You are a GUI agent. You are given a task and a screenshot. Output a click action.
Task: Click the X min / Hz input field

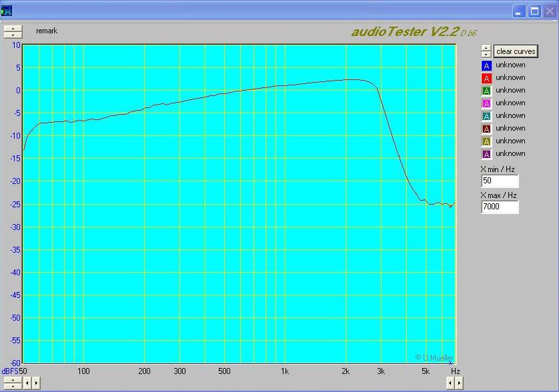point(500,181)
